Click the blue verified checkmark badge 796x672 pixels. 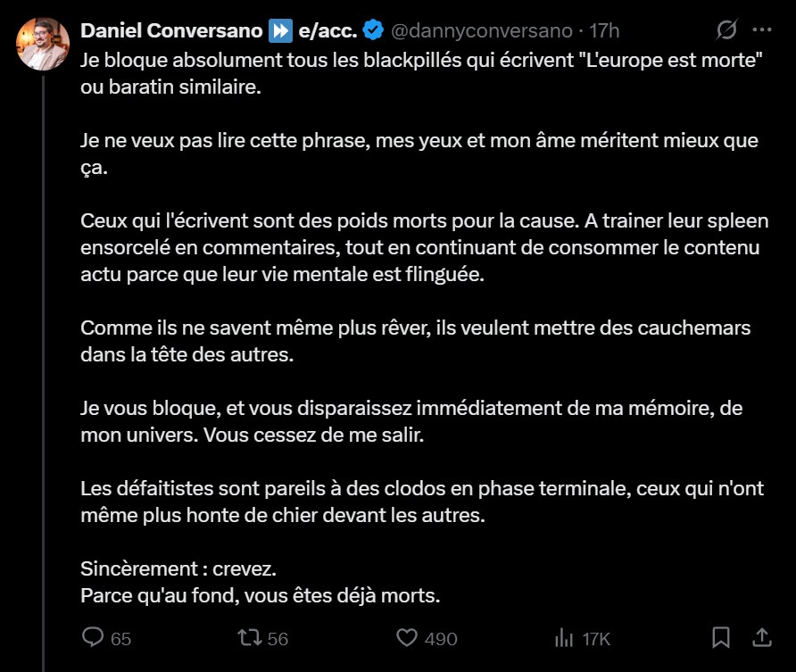(x=373, y=30)
